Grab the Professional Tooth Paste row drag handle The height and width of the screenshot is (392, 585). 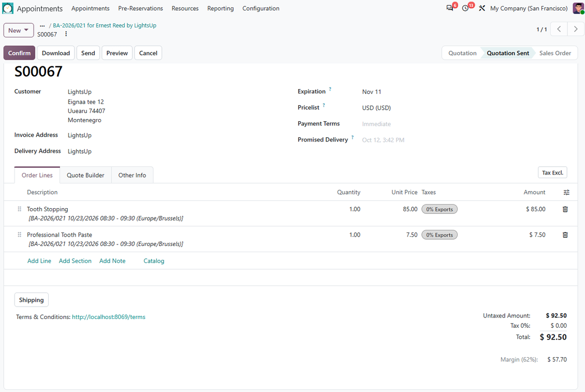click(x=19, y=235)
